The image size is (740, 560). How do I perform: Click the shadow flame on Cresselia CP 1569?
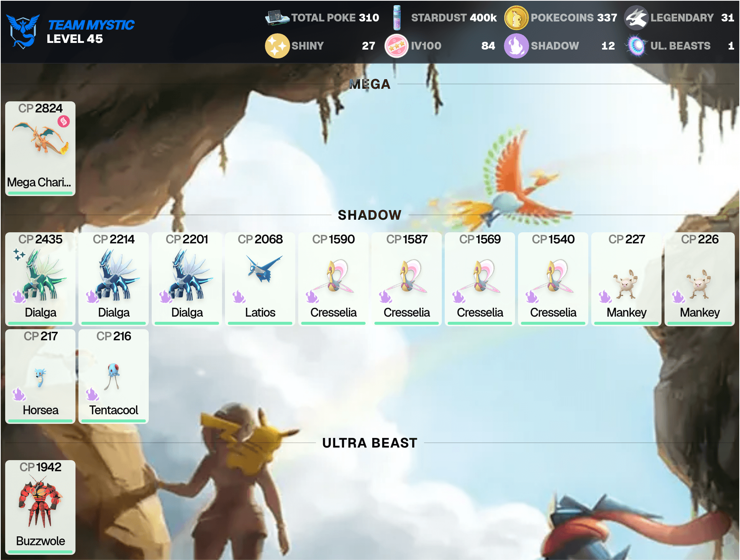[x=458, y=296]
